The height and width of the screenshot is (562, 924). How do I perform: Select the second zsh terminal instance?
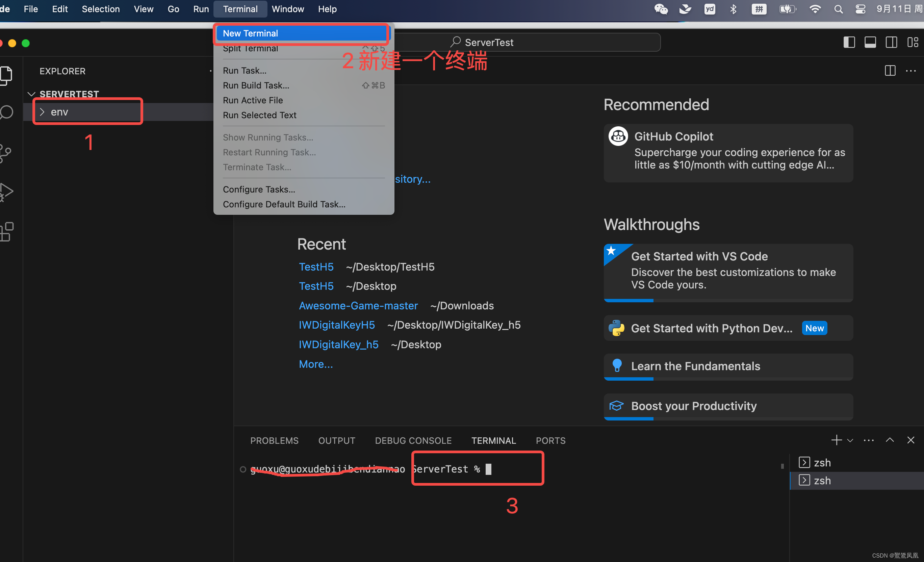[856, 481]
